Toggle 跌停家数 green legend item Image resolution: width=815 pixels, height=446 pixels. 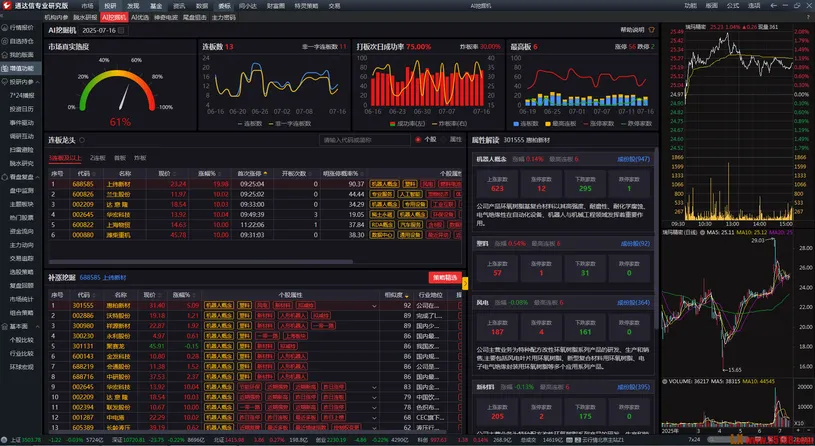[636, 124]
